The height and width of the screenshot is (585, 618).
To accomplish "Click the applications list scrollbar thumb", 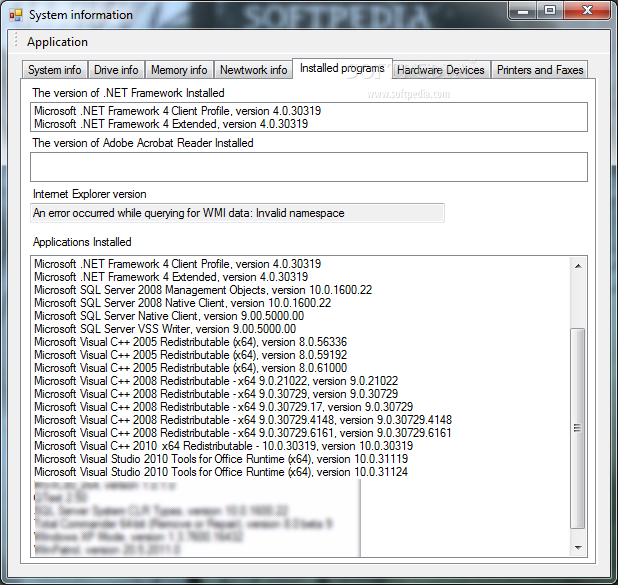I will point(578,428).
